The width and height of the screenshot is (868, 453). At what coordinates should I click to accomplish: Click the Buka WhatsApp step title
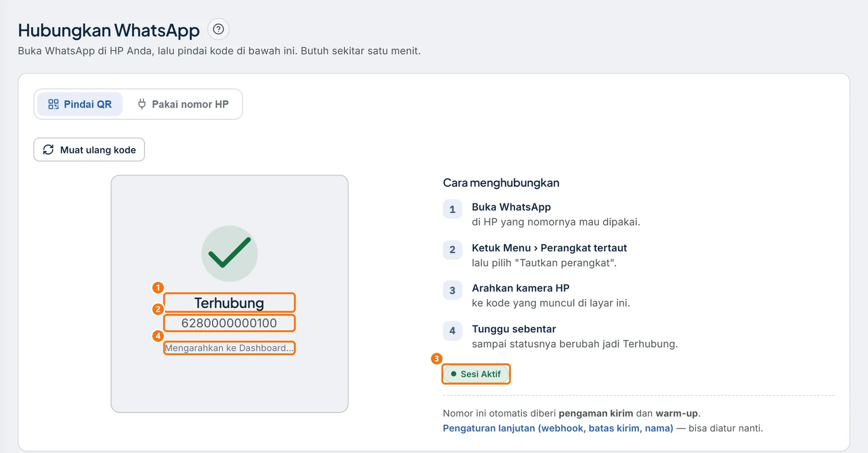pos(512,207)
